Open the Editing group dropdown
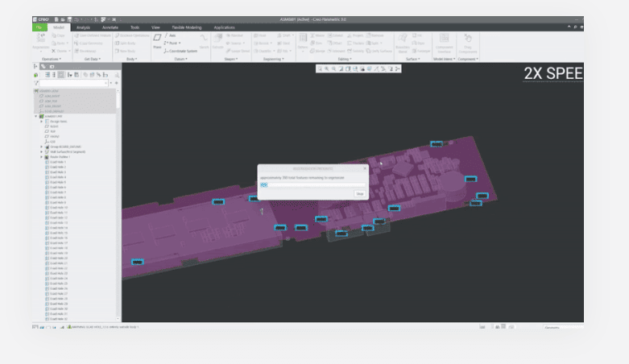This screenshot has width=629, height=364. pyautogui.click(x=345, y=59)
